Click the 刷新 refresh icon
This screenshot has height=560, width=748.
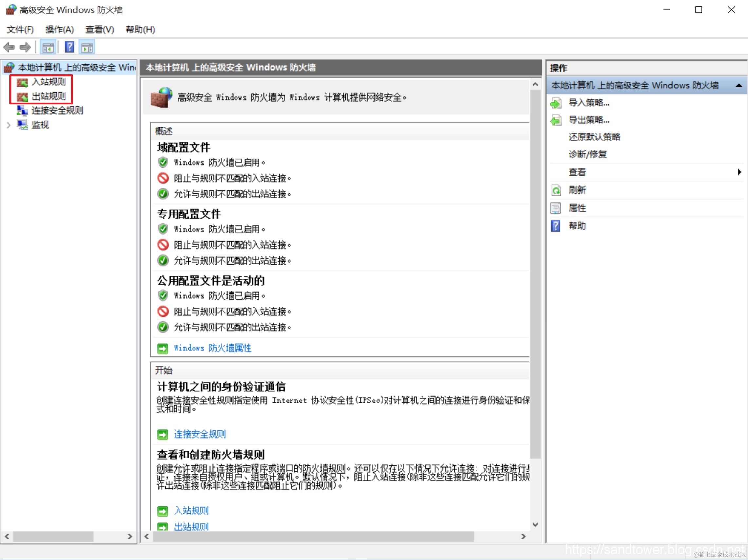(x=555, y=190)
